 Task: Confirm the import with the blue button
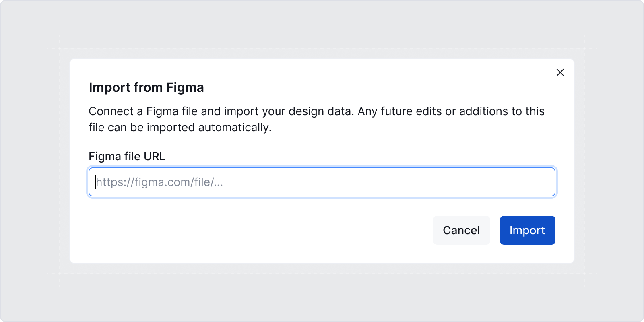pos(527,230)
